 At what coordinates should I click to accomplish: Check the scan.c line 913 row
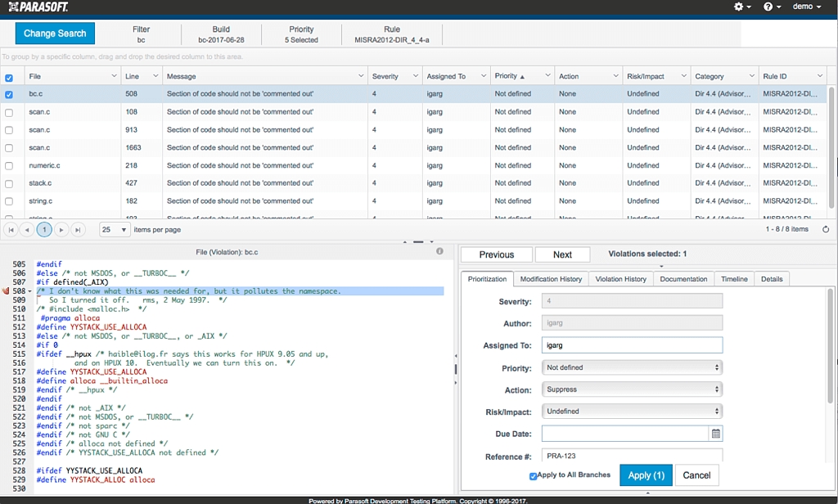point(9,130)
